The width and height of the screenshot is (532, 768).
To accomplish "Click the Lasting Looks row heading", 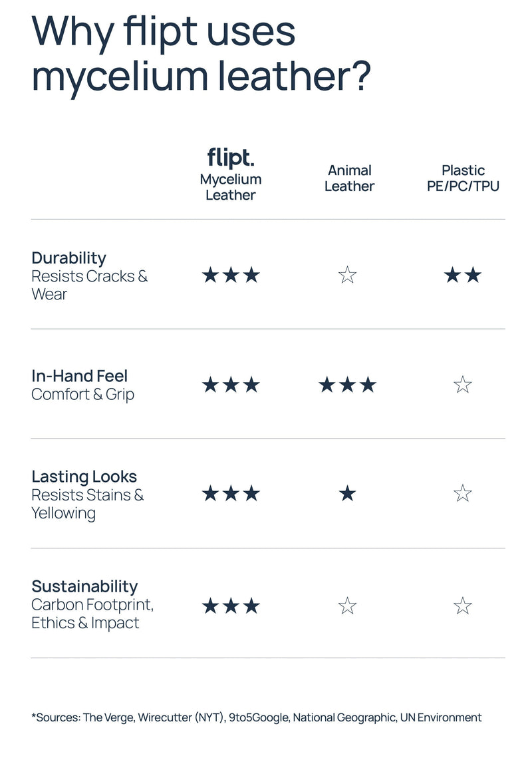I will click(84, 477).
